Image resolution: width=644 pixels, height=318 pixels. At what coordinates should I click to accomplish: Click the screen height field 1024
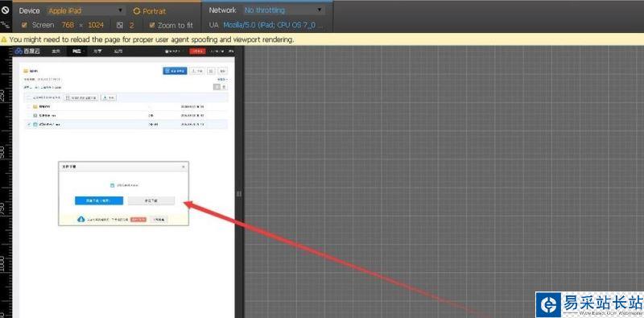click(x=96, y=25)
